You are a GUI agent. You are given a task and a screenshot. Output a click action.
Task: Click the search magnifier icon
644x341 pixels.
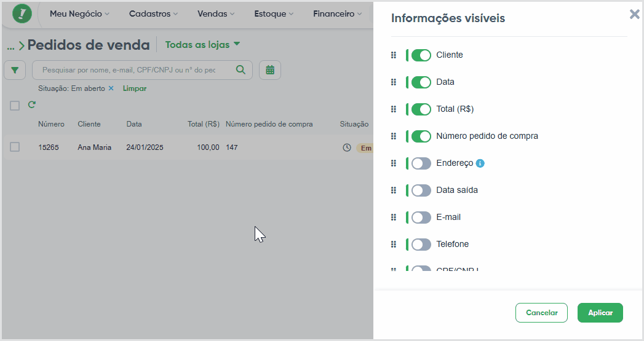[x=241, y=70]
